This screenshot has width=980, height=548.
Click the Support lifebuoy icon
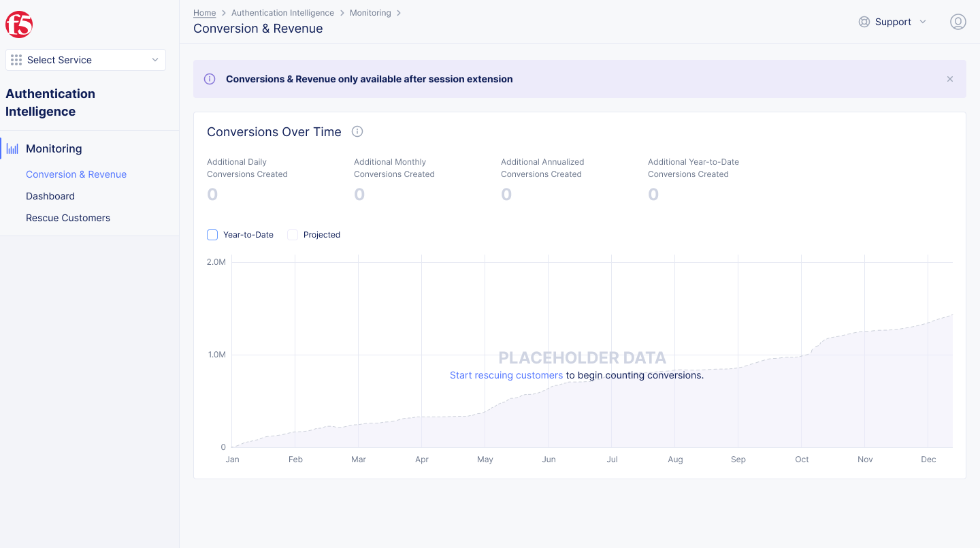point(864,22)
